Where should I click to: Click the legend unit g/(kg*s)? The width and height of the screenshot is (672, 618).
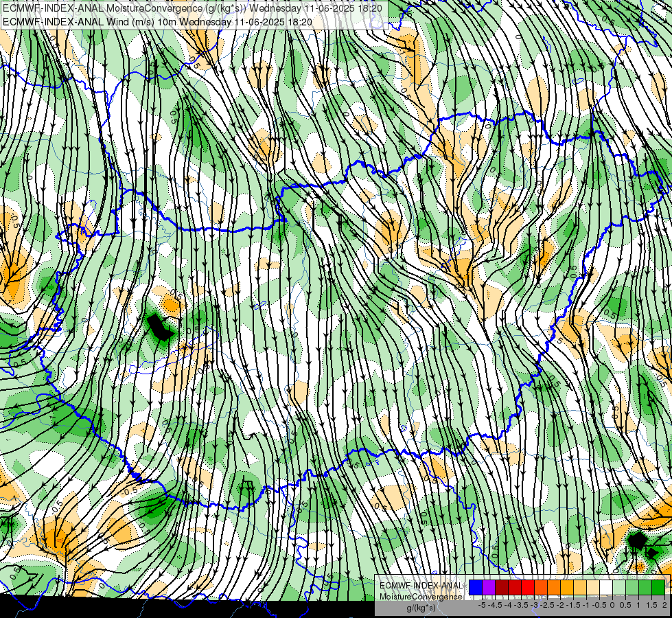click(421, 608)
